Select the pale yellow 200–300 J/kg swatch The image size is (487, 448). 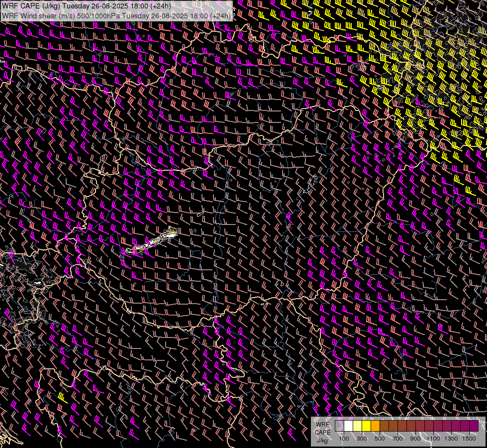pyautogui.click(x=357, y=426)
